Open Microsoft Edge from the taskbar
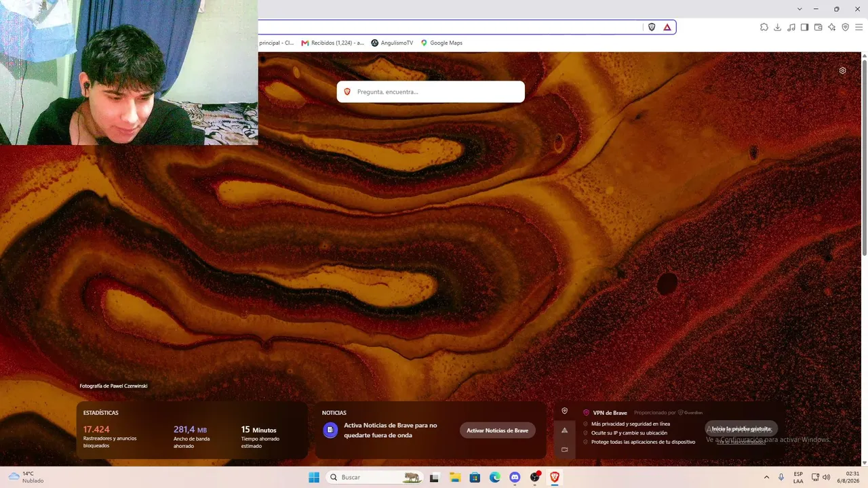 495,477
